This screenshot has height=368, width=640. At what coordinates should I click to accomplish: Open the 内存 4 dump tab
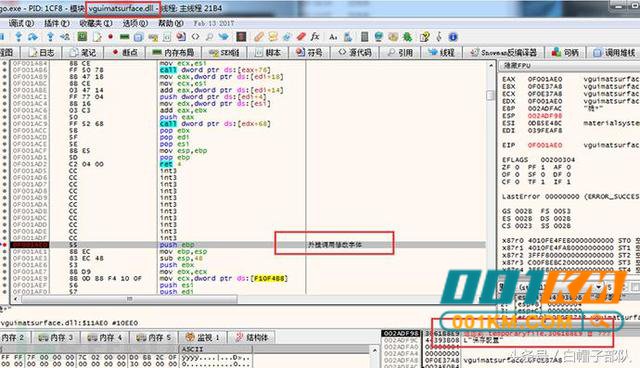[x=104, y=337]
